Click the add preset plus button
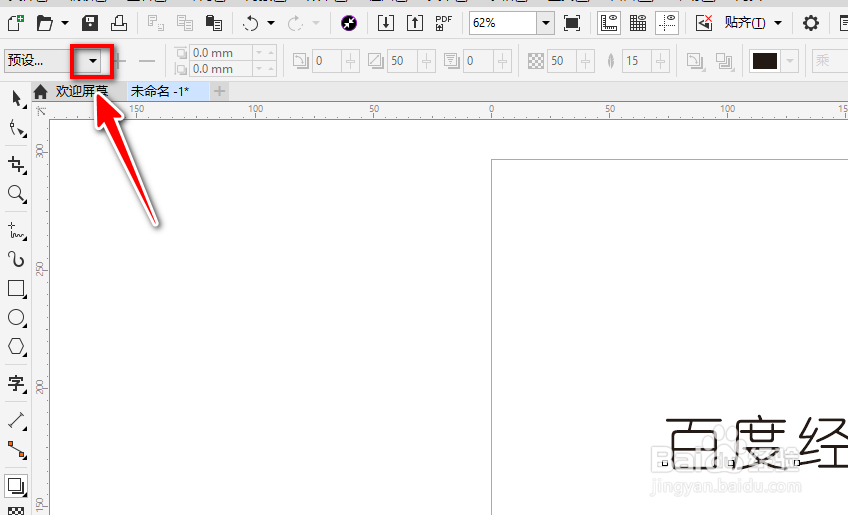The height and width of the screenshot is (515, 848). tap(120, 61)
